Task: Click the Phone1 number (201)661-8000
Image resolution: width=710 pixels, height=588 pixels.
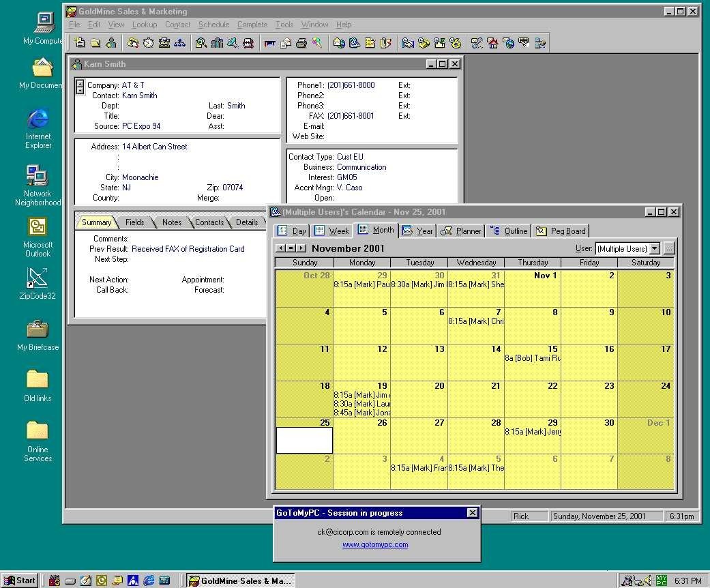Action: [351, 85]
